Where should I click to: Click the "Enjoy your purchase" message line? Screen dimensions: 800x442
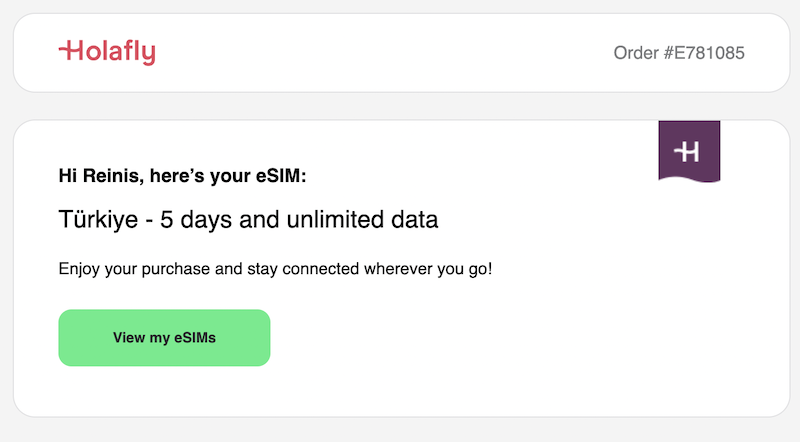pos(275,270)
